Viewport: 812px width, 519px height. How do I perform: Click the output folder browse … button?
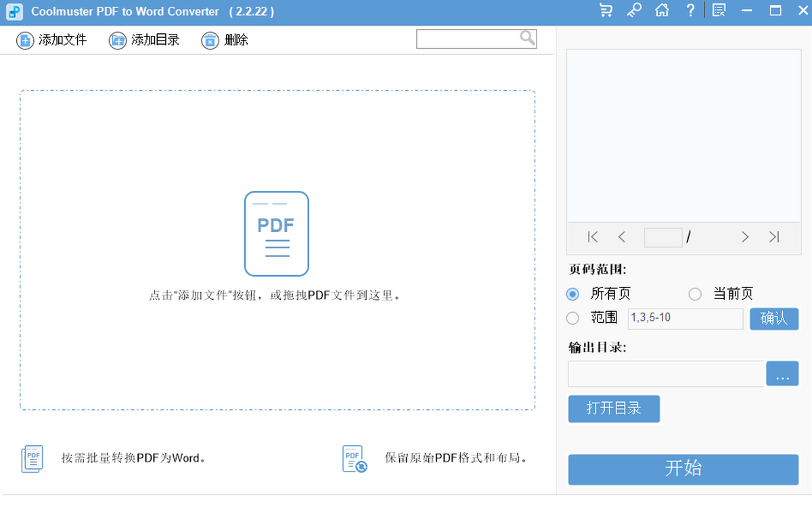click(x=782, y=374)
